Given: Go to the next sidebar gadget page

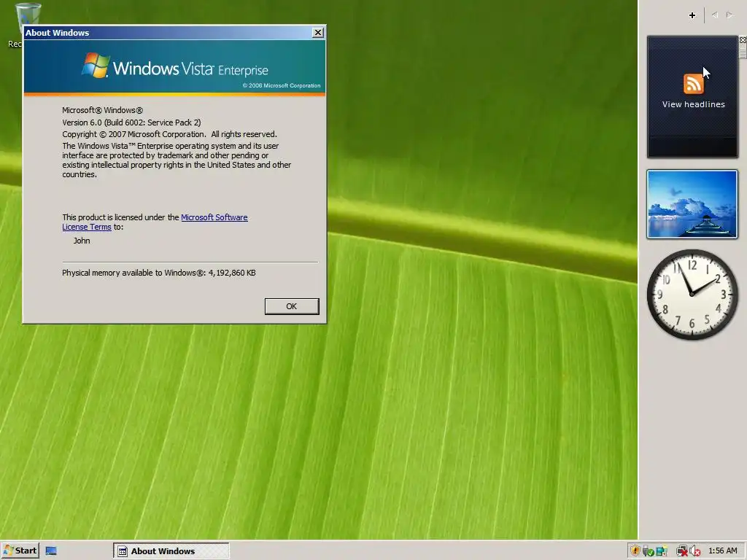Looking at the screenshot, I should 729,15.
